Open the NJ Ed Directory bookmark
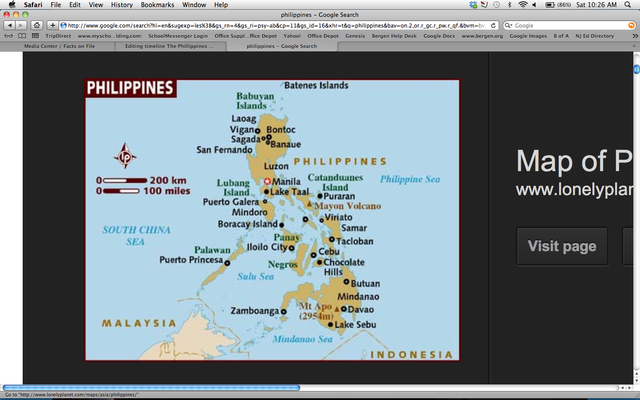 pos(594,36)
